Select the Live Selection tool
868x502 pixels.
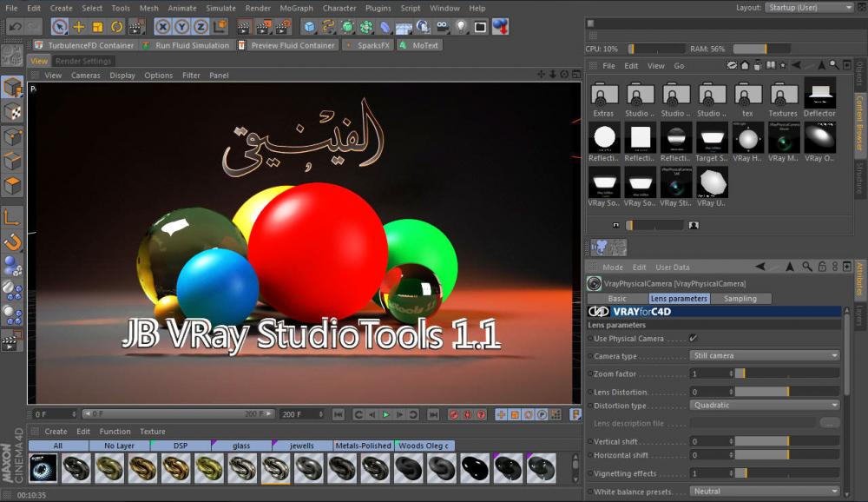tap(59, 27)
